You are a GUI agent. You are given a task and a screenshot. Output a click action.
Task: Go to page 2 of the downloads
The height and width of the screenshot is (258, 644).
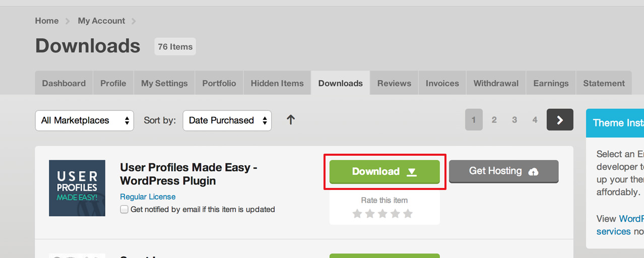494,120
